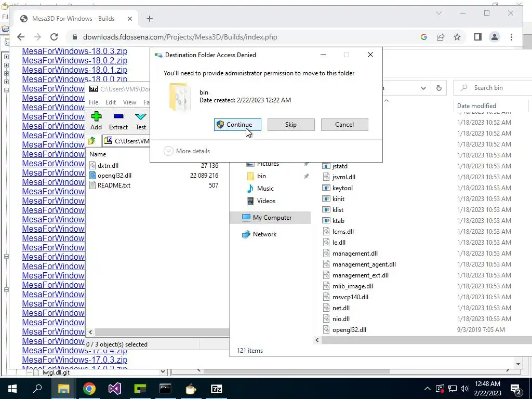Select msvcp140.dll in Explorer file list
Image resolution: width=532 pixels, height=399 pixels.
coord(350,297)
